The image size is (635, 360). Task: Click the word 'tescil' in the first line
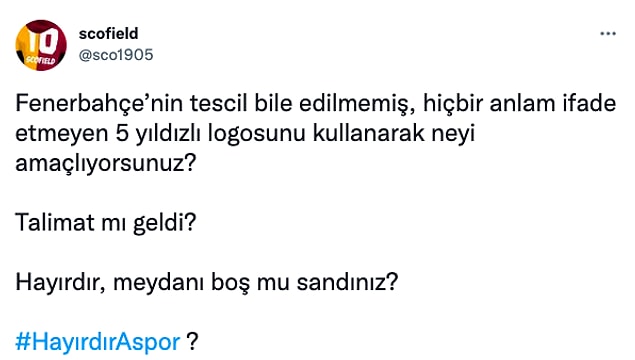(218, 103)
